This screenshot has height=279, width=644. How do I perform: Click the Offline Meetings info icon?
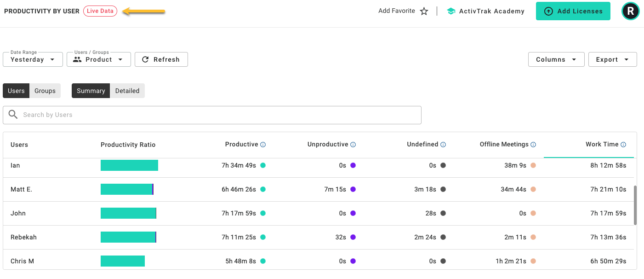click(533, 145)
